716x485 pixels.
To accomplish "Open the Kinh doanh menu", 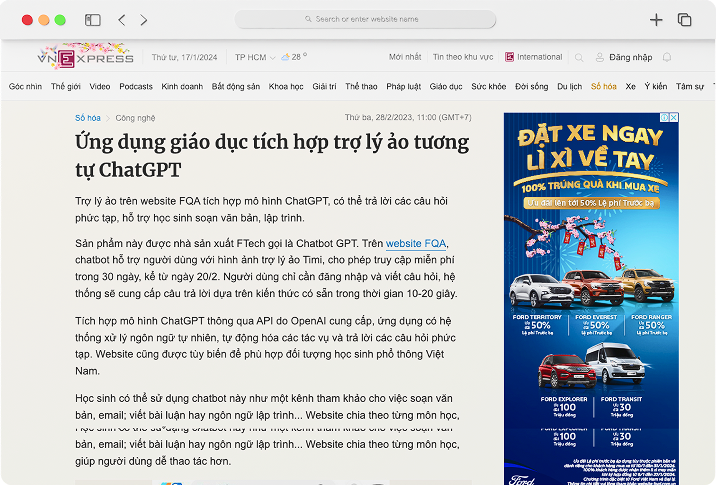I will pyautogui.click(x=182, y=86).
